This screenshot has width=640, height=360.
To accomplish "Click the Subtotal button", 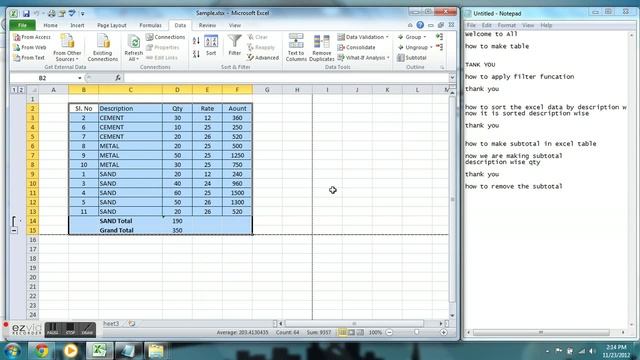I will 411,58.
